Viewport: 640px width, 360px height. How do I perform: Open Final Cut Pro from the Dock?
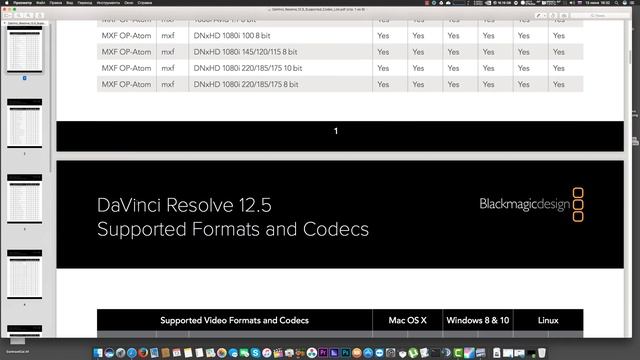(x=278, y=353)
